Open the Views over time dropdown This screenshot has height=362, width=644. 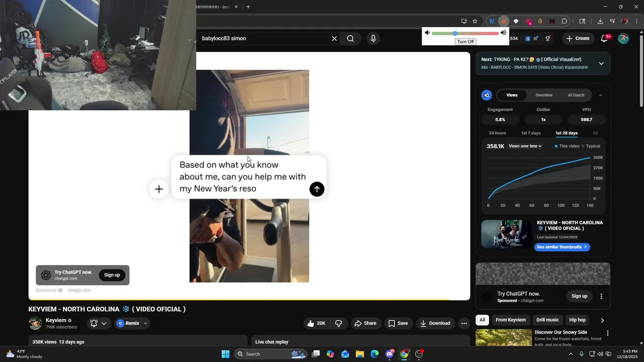pos(525,146)
